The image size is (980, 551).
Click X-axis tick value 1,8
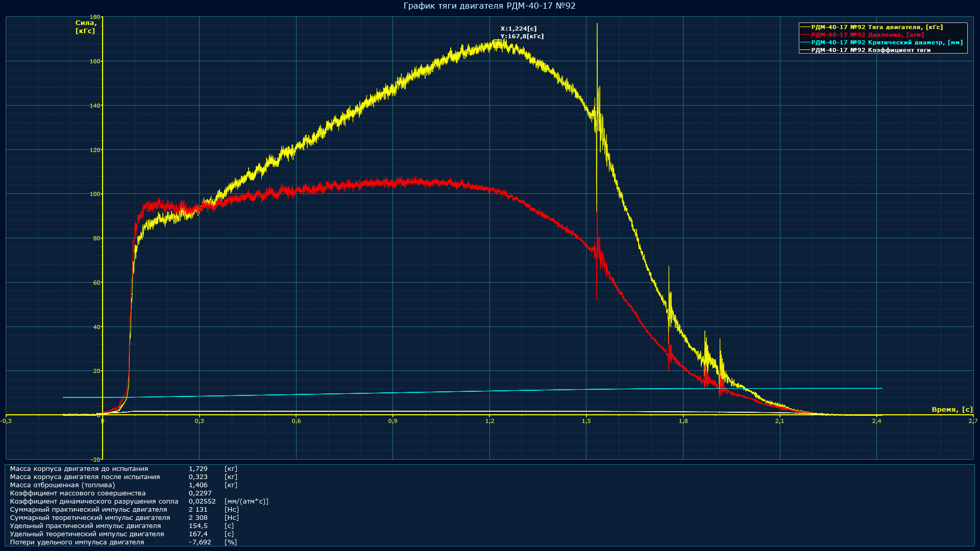click(x=683, y=421)
